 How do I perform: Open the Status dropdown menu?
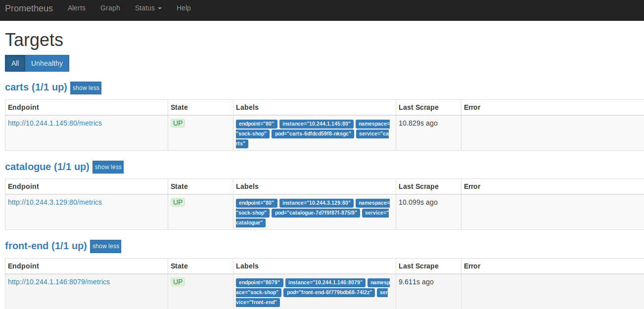tap(148, 8)
